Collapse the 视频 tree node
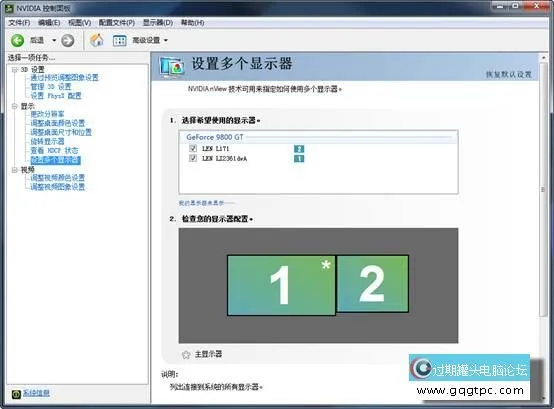This screenshot has height=409, width=554. (14, 170)
